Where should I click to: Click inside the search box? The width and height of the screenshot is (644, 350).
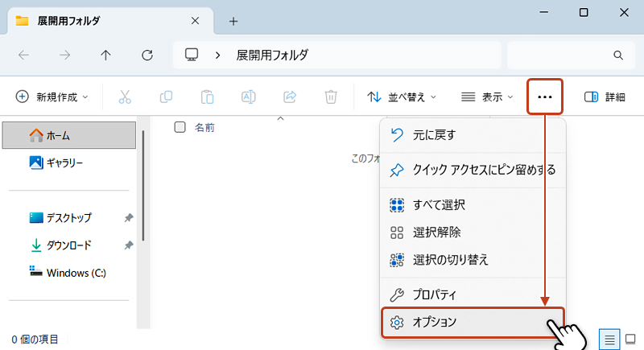pyautogui.click(x=571, y=55)
